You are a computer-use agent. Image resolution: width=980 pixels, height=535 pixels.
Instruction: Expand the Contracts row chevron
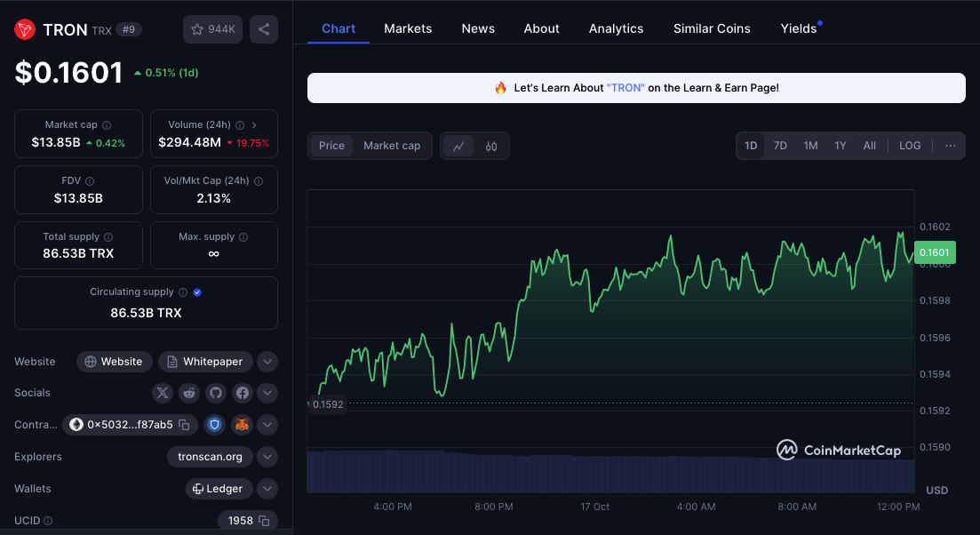click(267, 425)
